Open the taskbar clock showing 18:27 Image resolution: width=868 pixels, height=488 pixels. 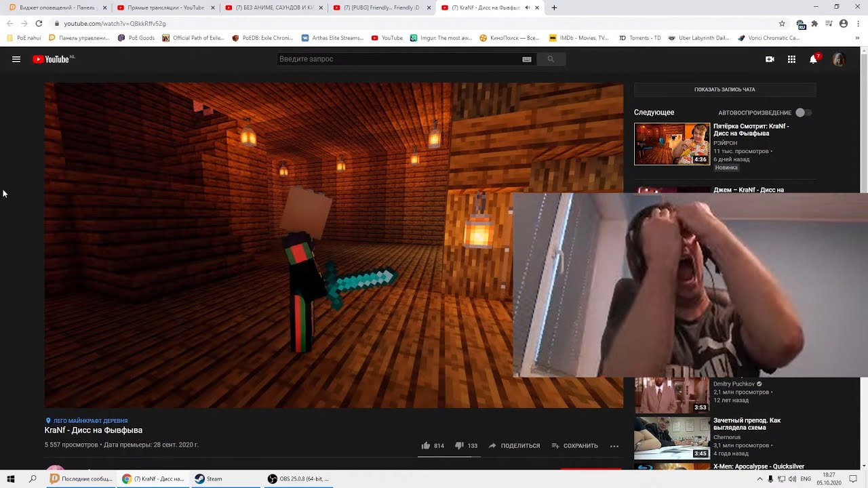tap(829, 479)
